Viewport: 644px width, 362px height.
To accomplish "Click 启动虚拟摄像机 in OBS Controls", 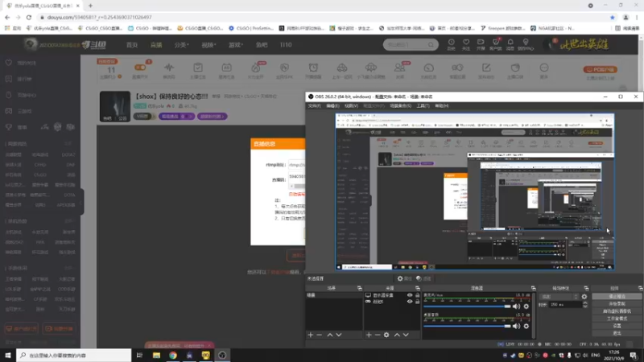I will (617, 311).
